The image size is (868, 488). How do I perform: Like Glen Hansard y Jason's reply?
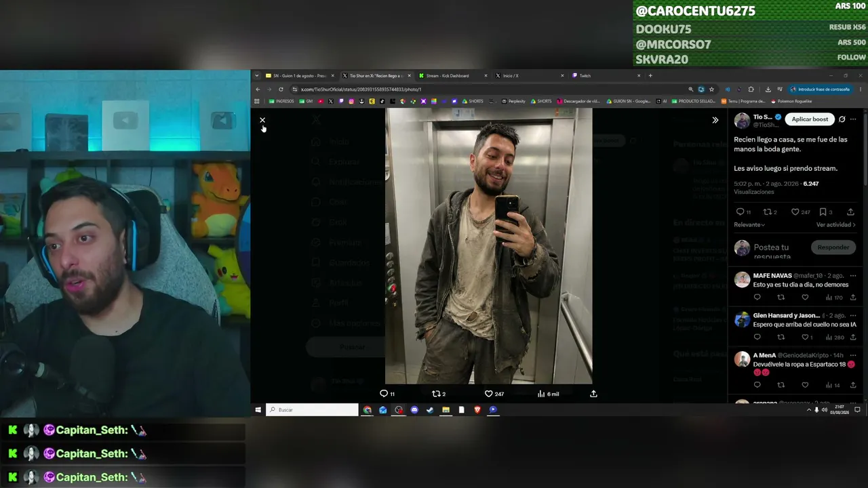tap(806, 338)
